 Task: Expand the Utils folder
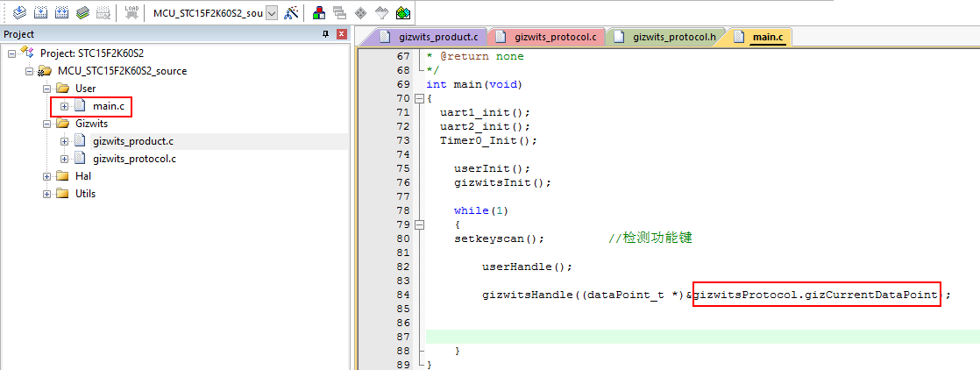(x=46, y=194)
